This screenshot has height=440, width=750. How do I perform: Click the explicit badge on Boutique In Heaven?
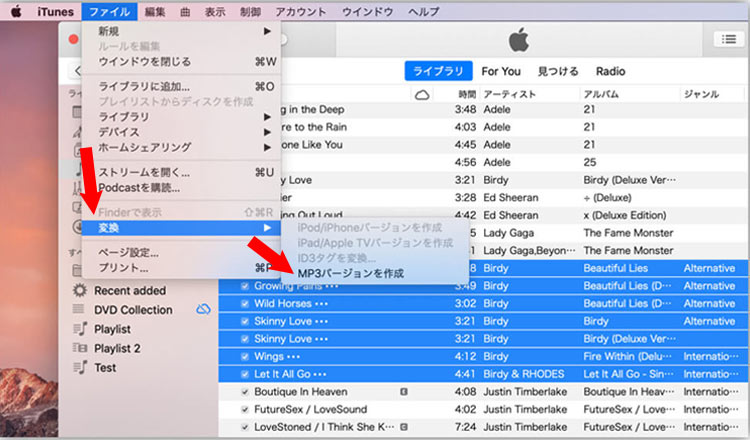pyautogui.click(x=404, y=392)
